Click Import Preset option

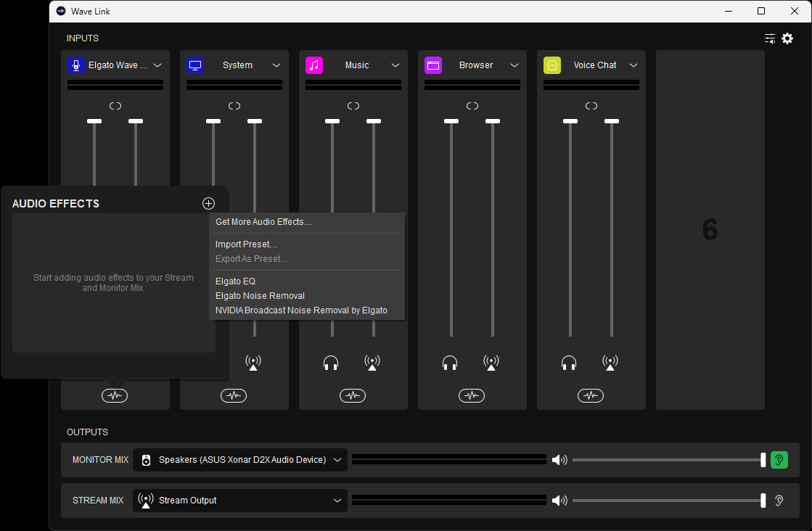pos(246,244)
